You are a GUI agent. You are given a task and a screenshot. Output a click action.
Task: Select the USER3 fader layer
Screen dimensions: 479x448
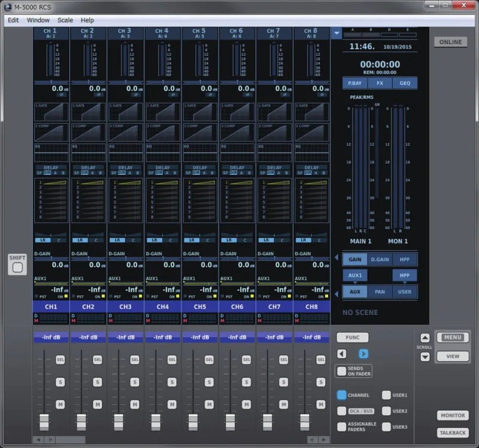pos(386,426)
